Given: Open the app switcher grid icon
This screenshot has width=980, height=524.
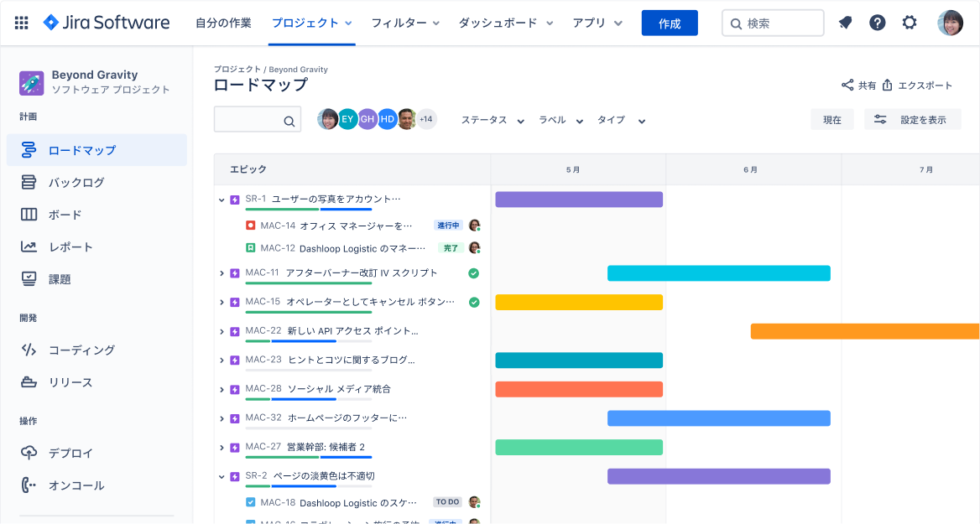Looking at the screenshot, I should [x=21, y=23].
